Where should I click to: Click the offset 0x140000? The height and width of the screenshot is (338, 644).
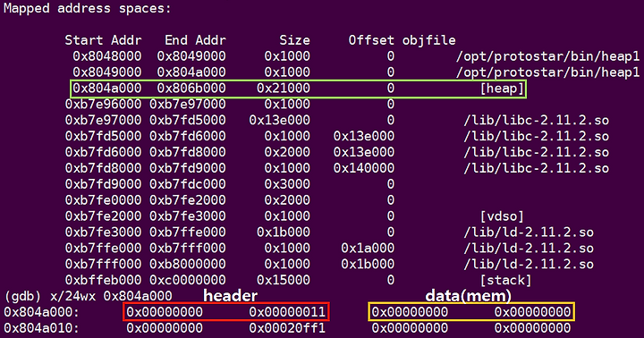(x=364, y=168)
